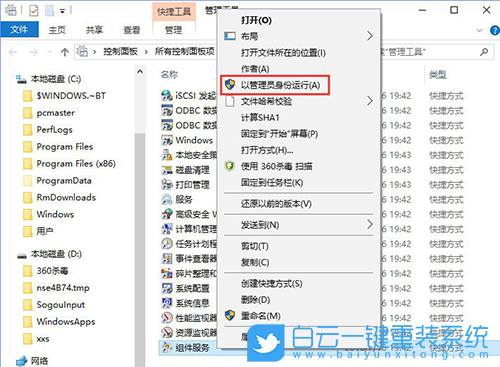Choose 固定到任务栏(K) entry
500x367 pixels.
(x=272, y=183)
